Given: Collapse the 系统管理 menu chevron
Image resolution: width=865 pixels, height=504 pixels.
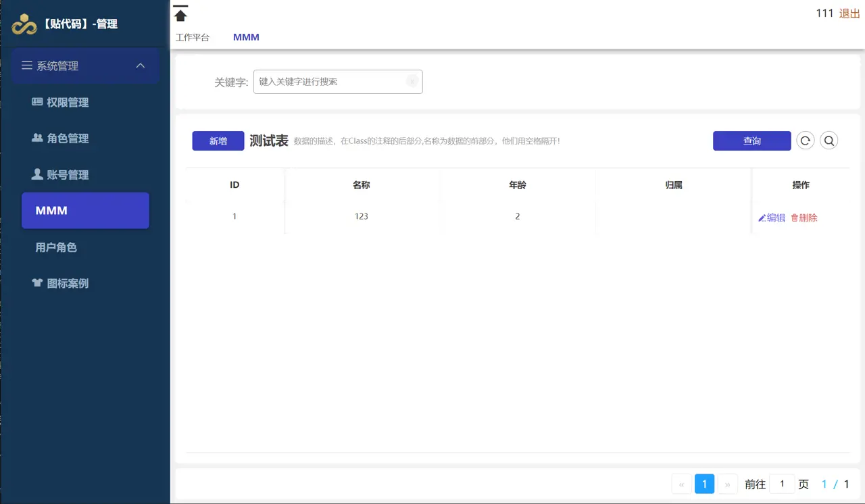Looking at the screenshot, I should click(141, 66).
